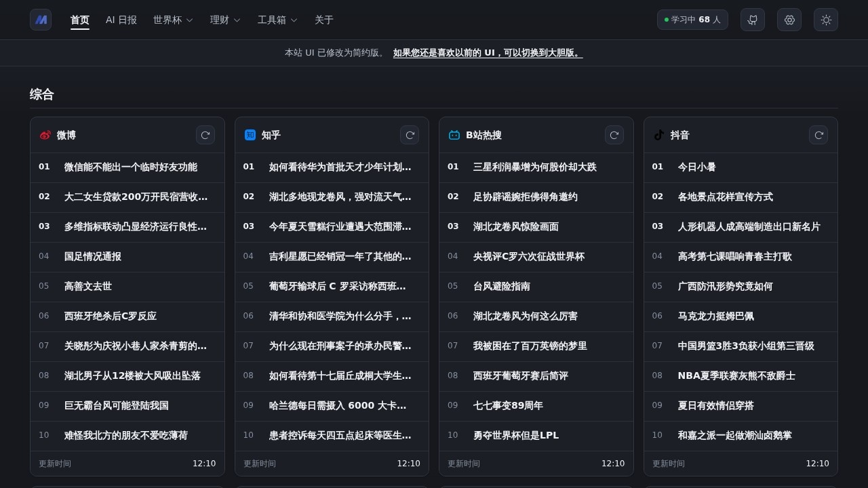Open 葡萄牙输球后 C 罗采访称西班 question

tap(338, 286)
